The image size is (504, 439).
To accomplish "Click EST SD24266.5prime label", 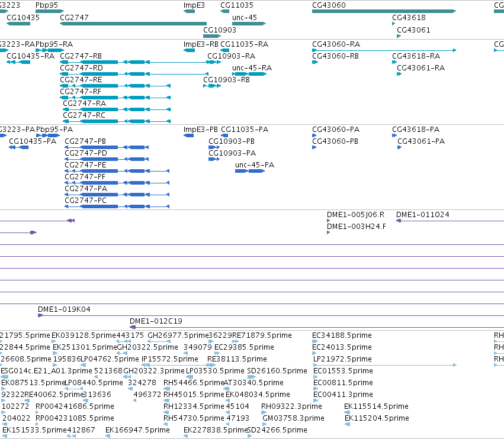I will coord(277,430).
